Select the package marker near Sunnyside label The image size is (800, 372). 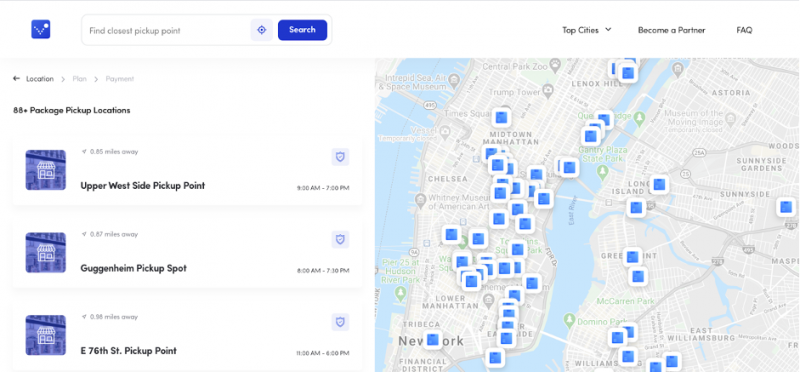pos(786,207)
